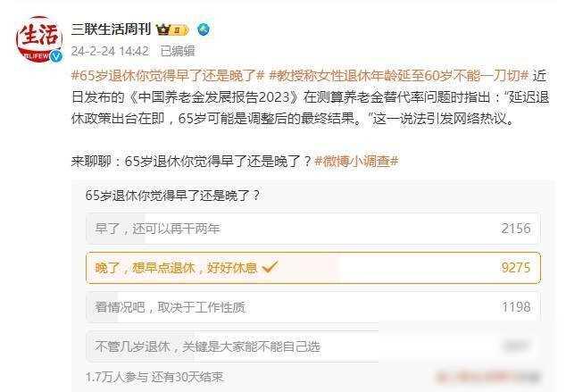
Task: Open hashtag #教授称女性退休年龄延至60岁不能一刀切#
Action: pyautogui.click(x=399, y=76)
